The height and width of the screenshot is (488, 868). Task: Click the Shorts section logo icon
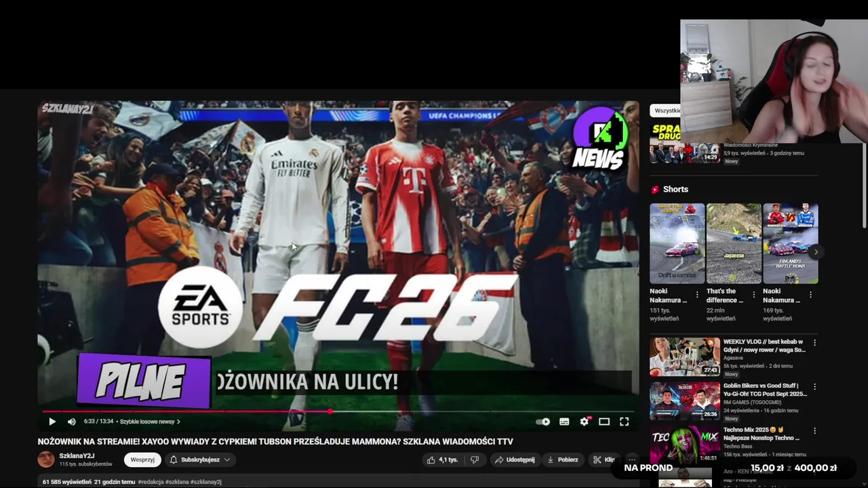[x=655, y=190]
